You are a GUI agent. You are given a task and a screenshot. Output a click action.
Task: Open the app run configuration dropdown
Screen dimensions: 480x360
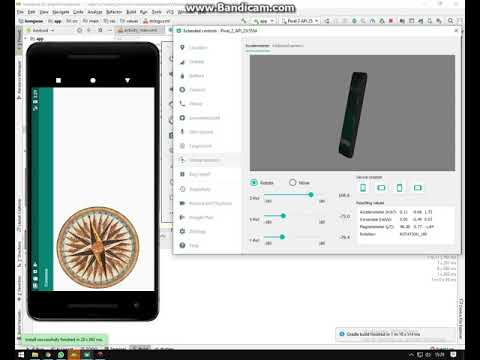click(264, 21)
